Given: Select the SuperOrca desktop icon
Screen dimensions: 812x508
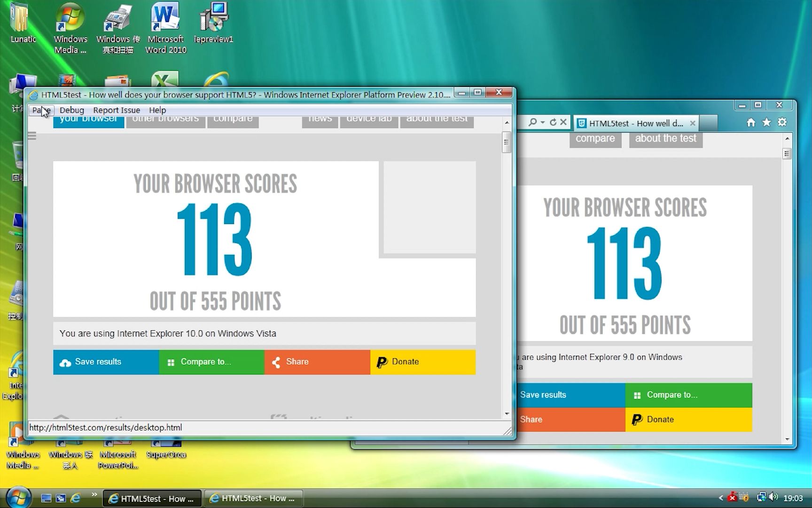Looking at the screenshot, I should pos(166,449).
